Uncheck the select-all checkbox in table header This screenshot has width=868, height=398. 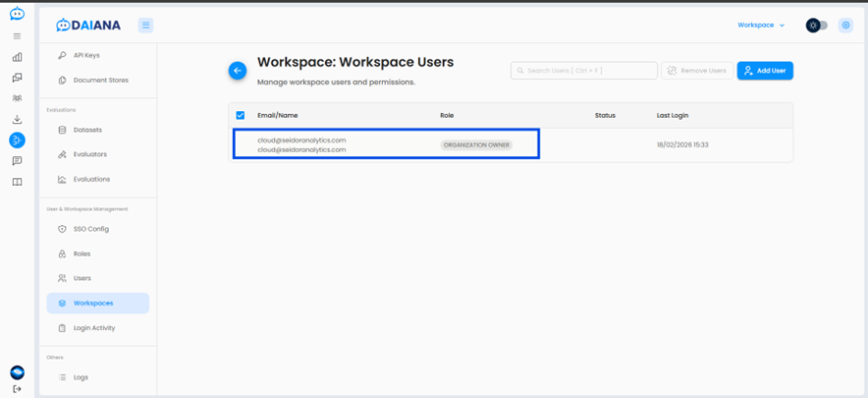click(x=241, y=115)
